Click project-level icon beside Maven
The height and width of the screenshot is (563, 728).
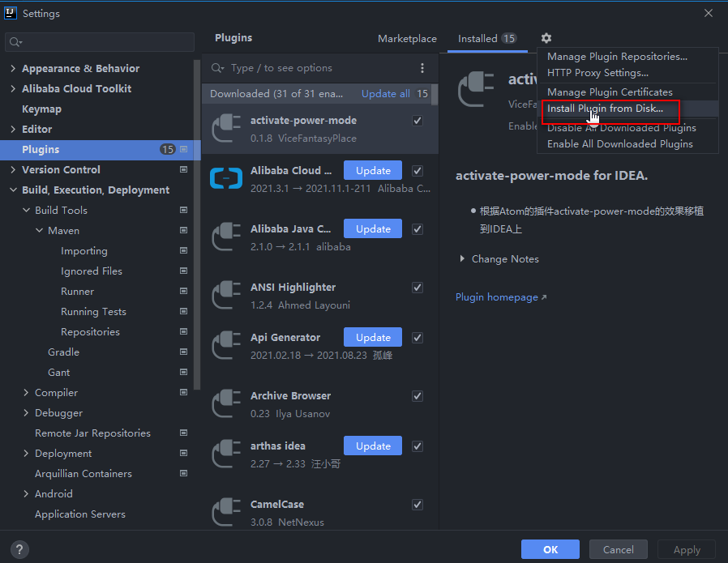[x=183, y=231]
